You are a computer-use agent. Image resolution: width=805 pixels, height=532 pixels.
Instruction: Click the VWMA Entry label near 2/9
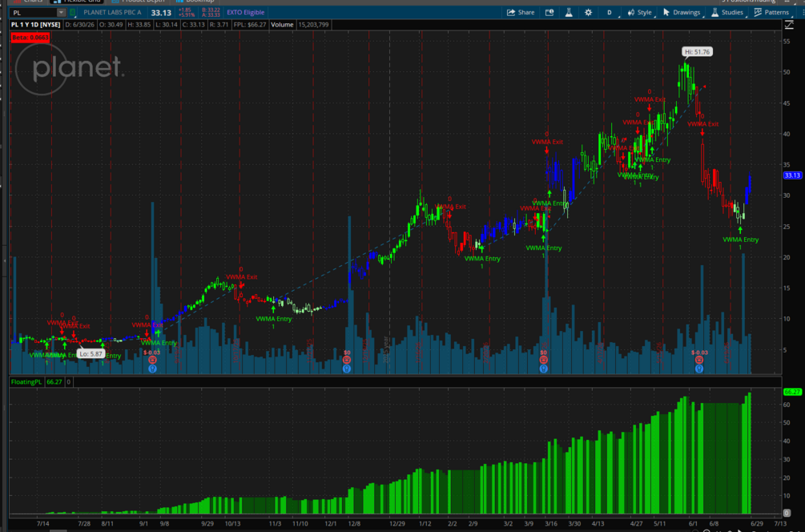[x=482, y=259]
